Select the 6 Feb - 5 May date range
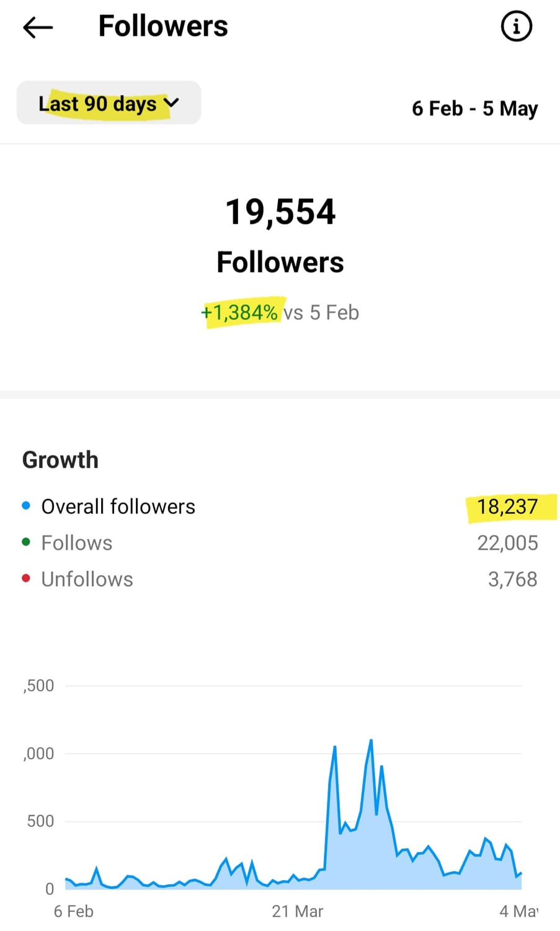The image size is (560, 931). 474,109
